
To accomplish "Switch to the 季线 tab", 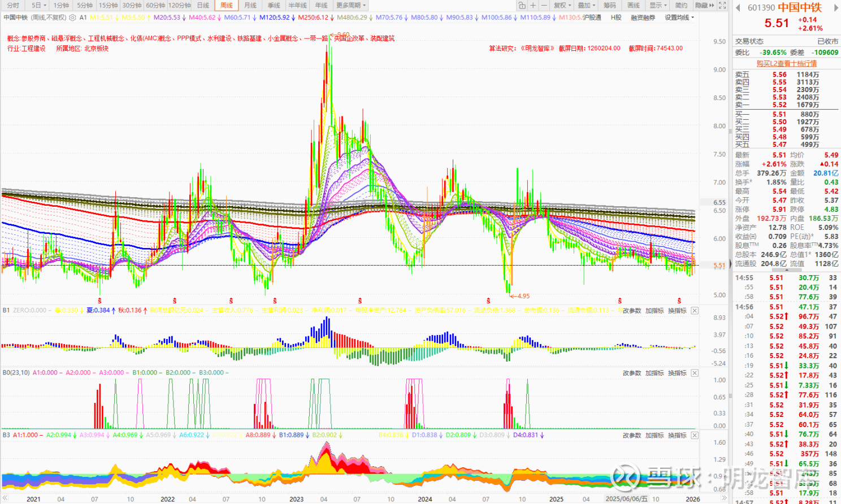I will tap(274, 5).
